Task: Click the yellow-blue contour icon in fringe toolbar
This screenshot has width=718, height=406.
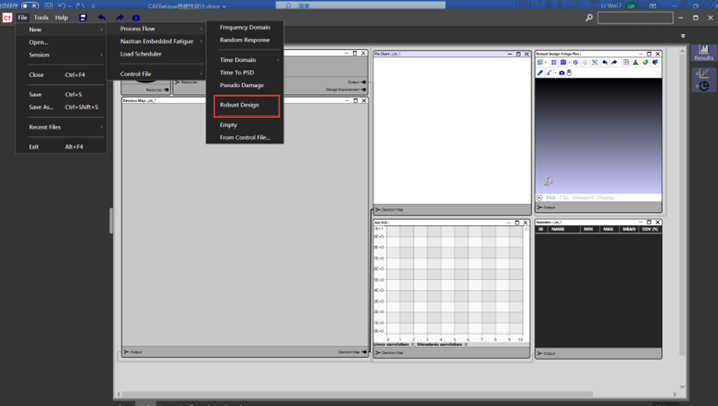Action: tap(645, 62)
